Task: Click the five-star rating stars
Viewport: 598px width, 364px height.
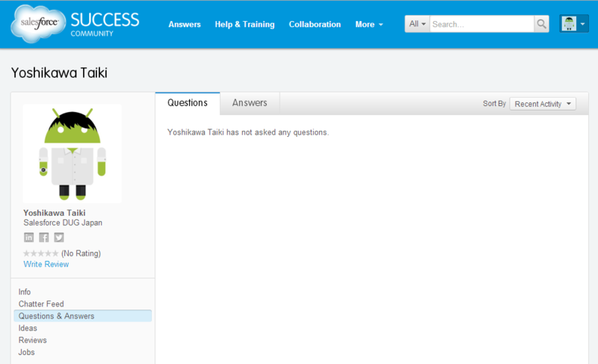Action: (x=41, y=253)
